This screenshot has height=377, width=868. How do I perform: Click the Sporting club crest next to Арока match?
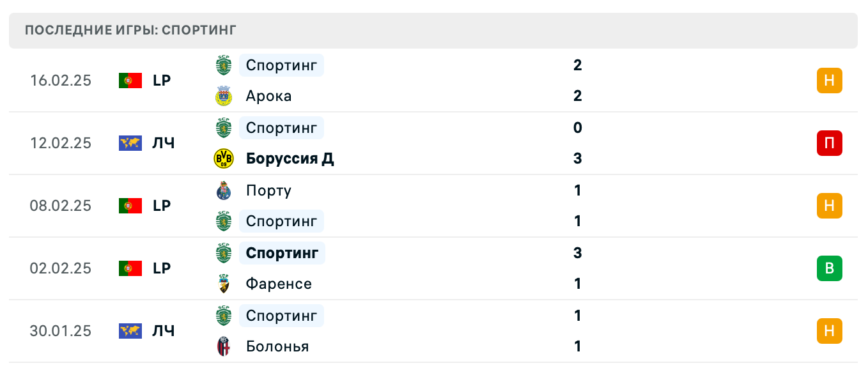pyautogui.click(x=222, y=65)
